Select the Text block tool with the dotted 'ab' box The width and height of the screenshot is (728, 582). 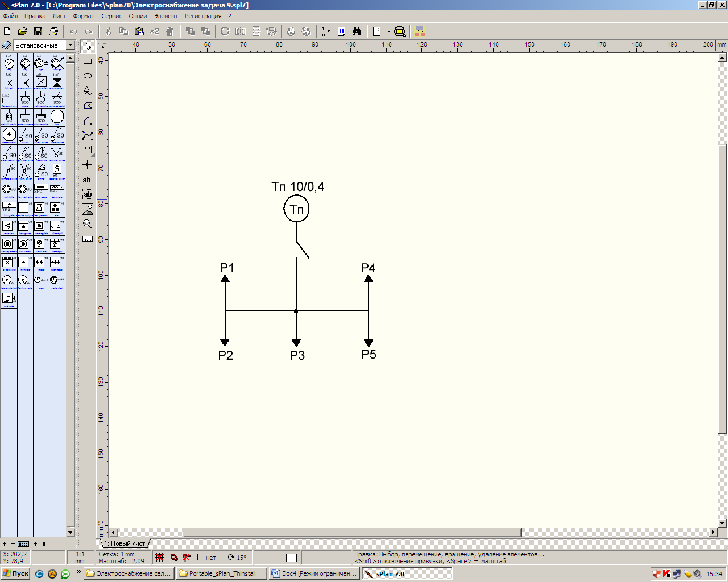(x=88, y=194)
